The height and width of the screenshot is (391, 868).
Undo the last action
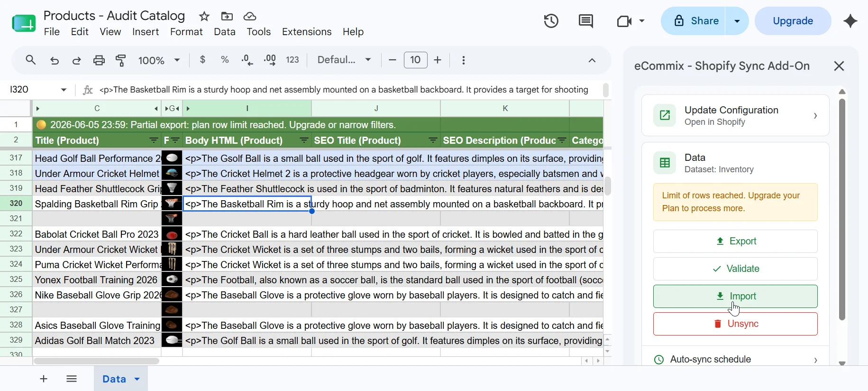(55, 60)
